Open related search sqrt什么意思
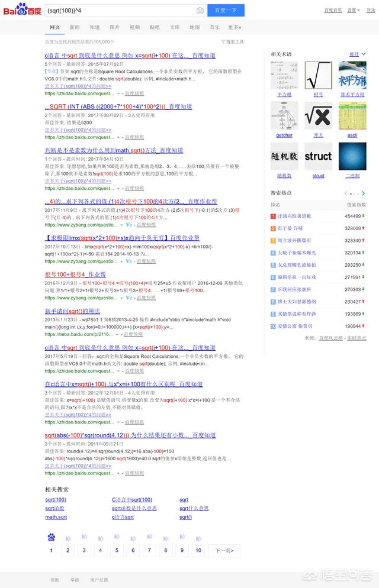Screen dimensions: 379x588 tap(194, 509)
